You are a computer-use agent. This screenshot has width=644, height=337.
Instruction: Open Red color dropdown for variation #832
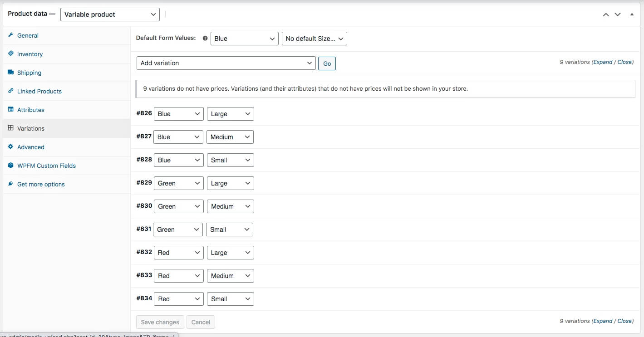tap(179, 253)
